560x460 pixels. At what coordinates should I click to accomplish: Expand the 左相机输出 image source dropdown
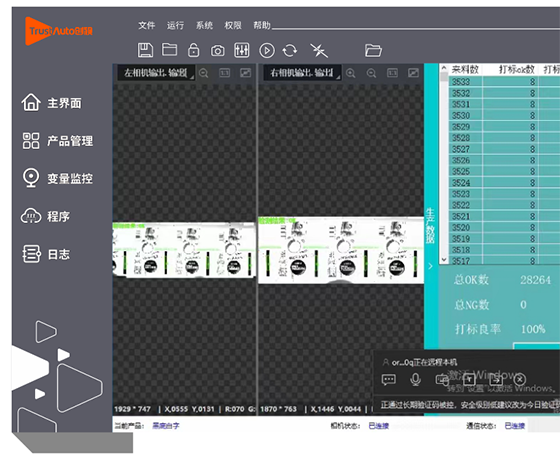coord(156,73)
